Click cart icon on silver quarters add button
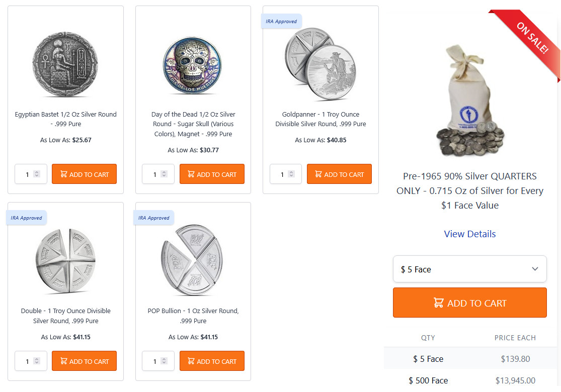The image size is (561, 392). pyautogui.click(x=439, y=303)
